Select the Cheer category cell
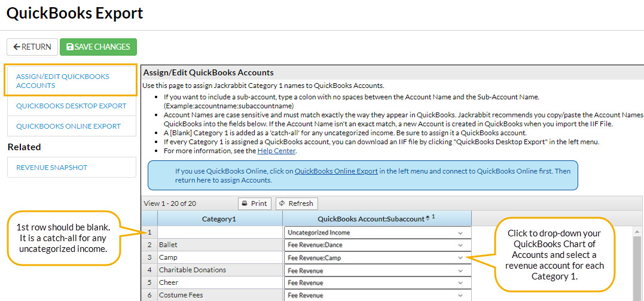This screenshot has height=301, width=644. 219,283
